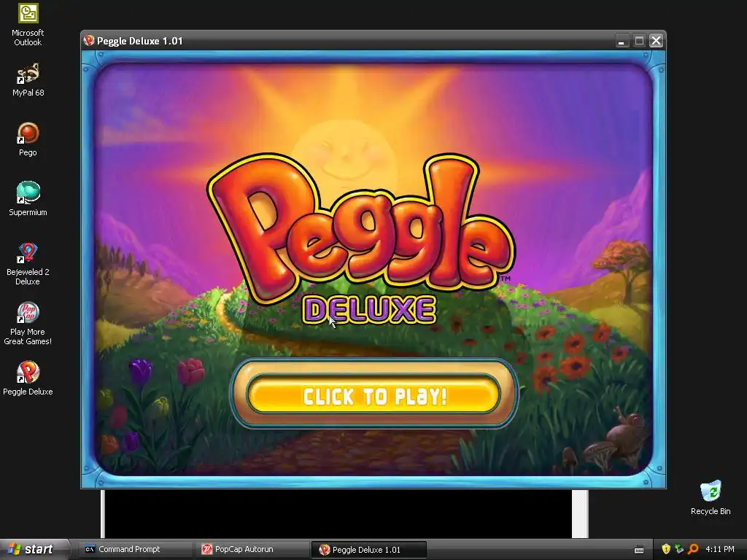The image size is (747, 560).
Task: Select the Supermium desktop icon
Action: click(x=28, y=199)
